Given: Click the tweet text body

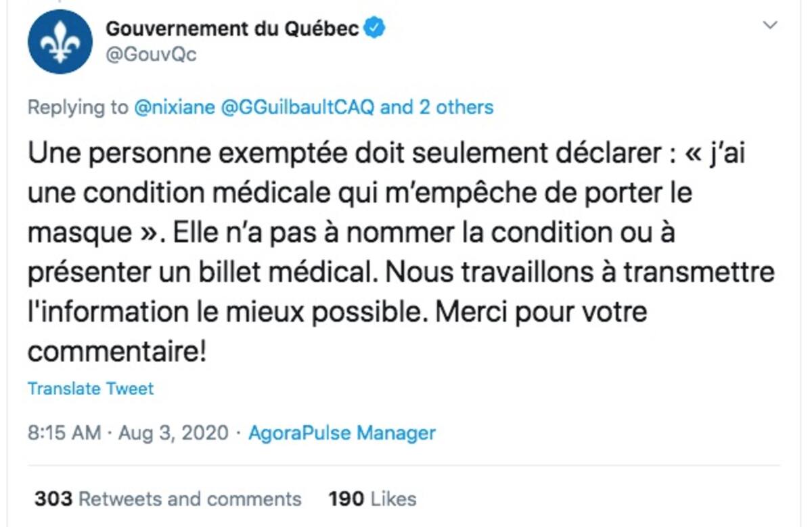Looking at the screenshot, I should tap(399, 250).
